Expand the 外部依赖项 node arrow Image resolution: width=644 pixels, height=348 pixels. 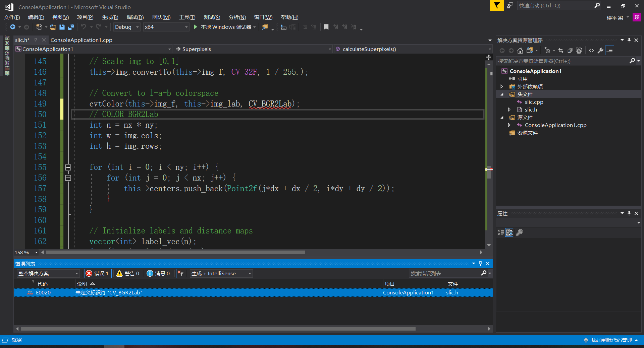pyautogui.click(x=502, y=86)
